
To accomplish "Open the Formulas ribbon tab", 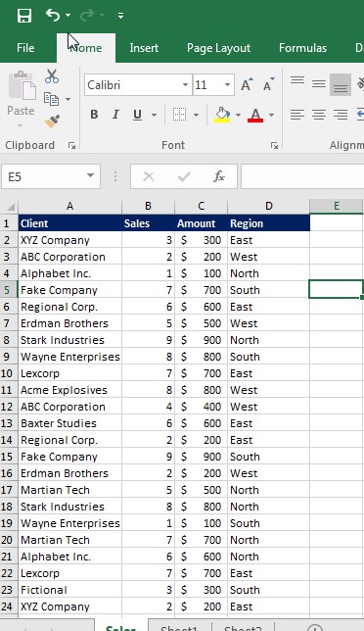I will coord(302,48).
